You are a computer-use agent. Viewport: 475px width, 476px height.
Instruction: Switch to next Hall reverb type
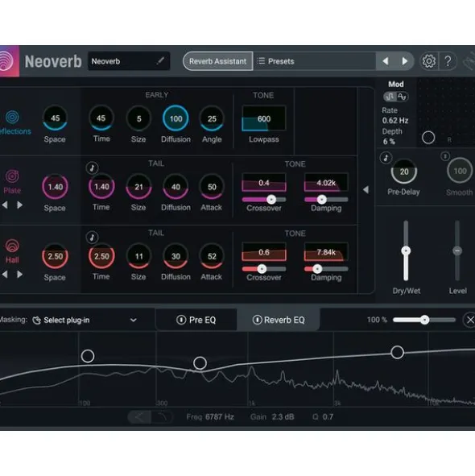[x=20, y=275]
